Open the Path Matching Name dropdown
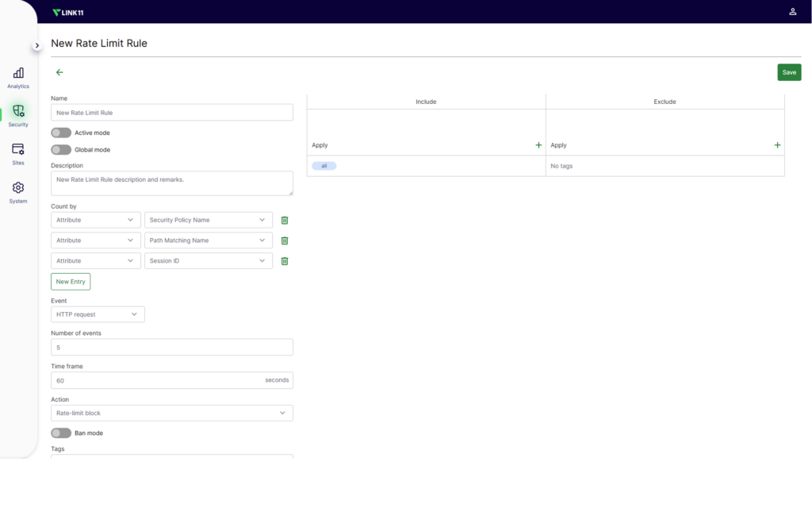This screenshot has width=812, height=508. [x=209, y=241]
